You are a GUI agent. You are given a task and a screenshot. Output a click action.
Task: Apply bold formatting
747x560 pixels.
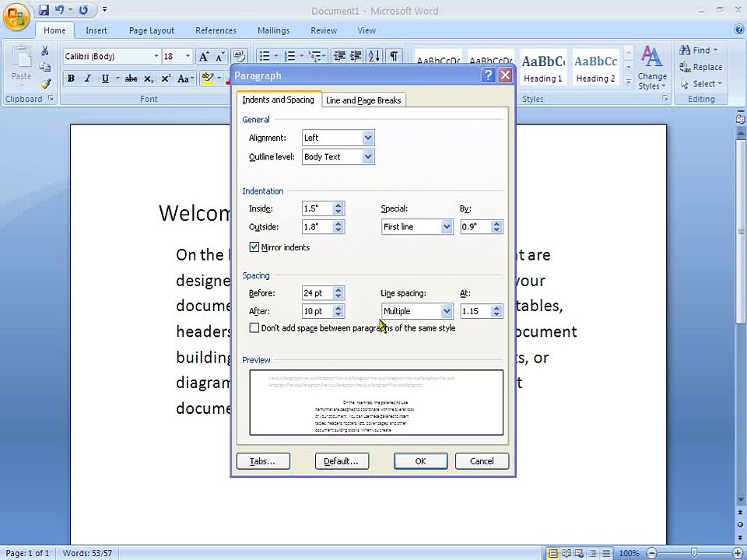[71, 79]
